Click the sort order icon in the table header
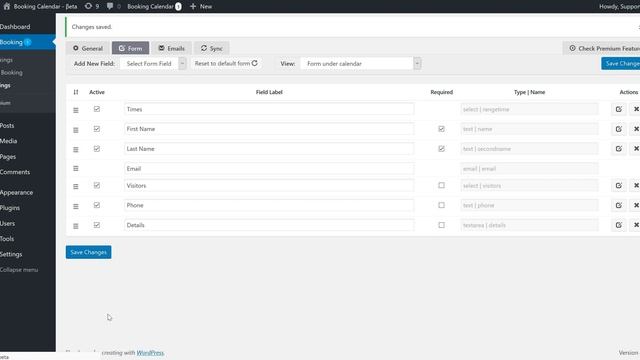 point(76,92)
